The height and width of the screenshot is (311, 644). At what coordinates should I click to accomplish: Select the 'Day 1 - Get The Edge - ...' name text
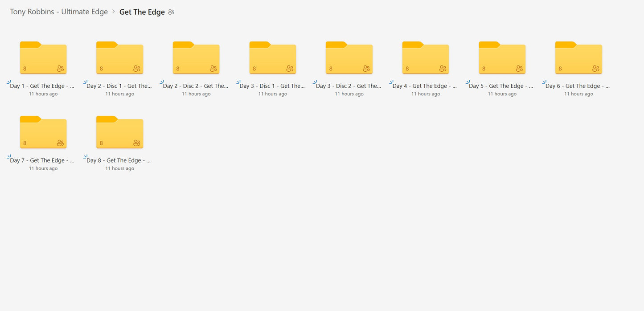[x=42, y=86]
